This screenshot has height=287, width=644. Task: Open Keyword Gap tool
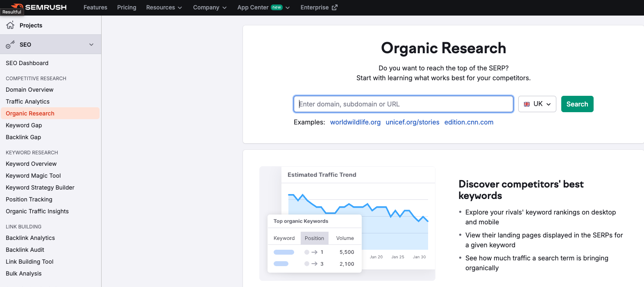[24, 125]
